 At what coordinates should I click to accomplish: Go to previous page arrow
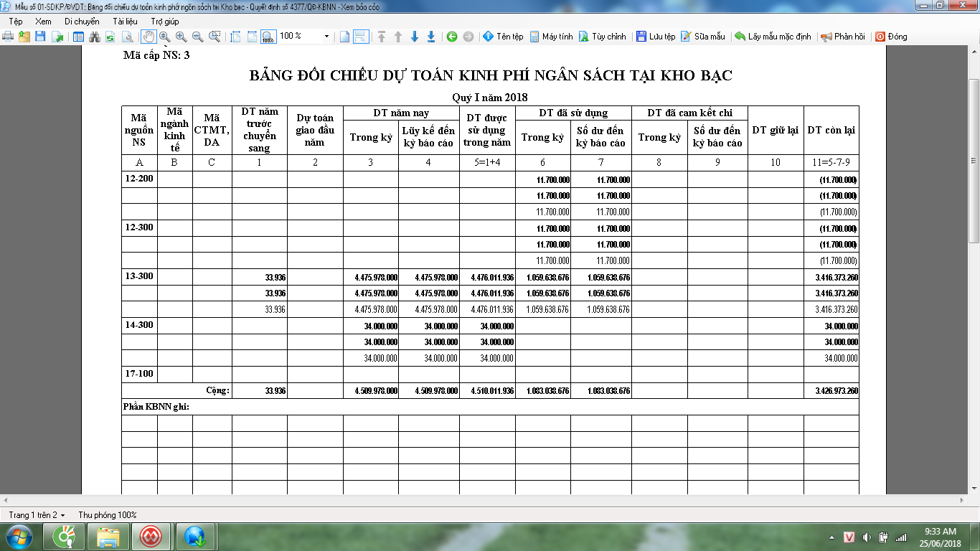(398, 37)
